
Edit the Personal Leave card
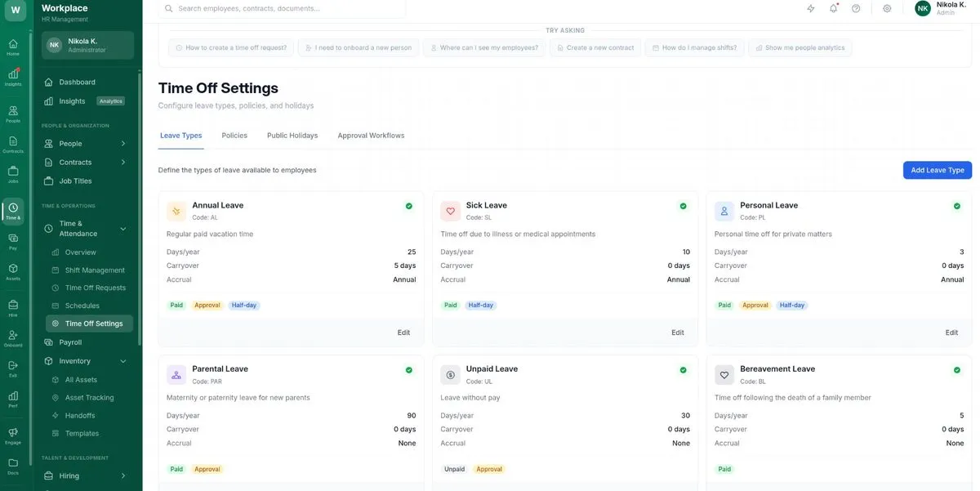(x=951, y=333)
